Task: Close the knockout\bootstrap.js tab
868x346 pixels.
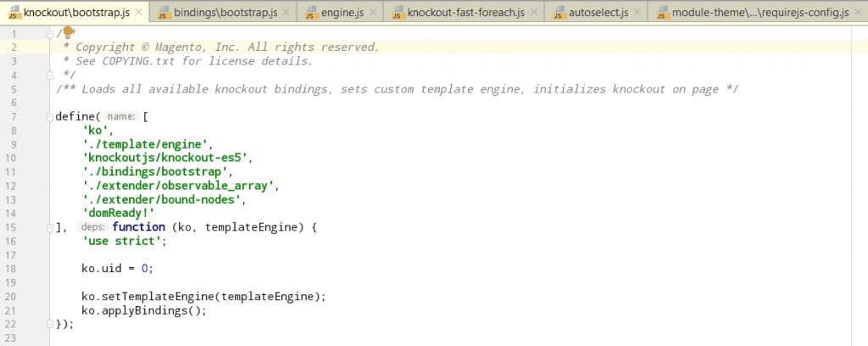Action: point(138,12)
